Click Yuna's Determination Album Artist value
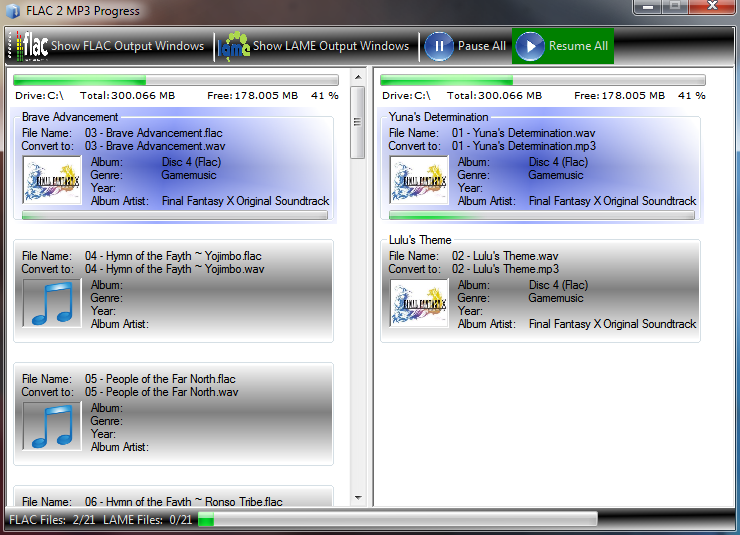 [613, 201]
